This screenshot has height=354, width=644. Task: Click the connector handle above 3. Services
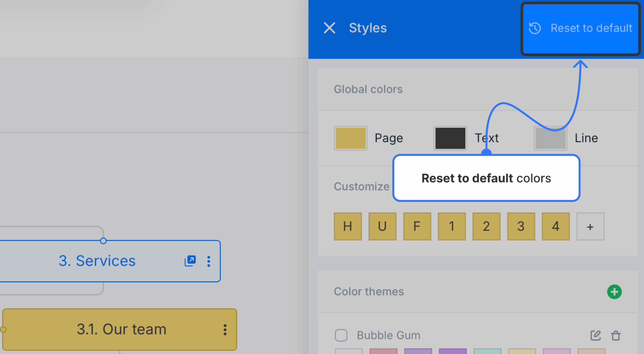pyautogui.click(x=103, y=241)
